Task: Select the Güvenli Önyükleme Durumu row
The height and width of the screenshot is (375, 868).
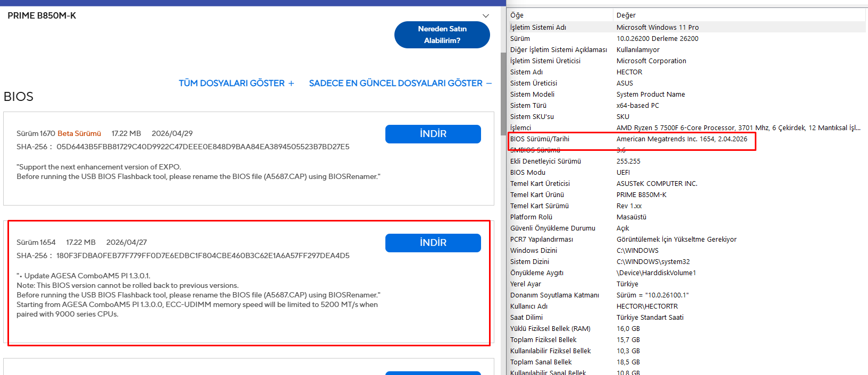Action: tap(687, 228)
